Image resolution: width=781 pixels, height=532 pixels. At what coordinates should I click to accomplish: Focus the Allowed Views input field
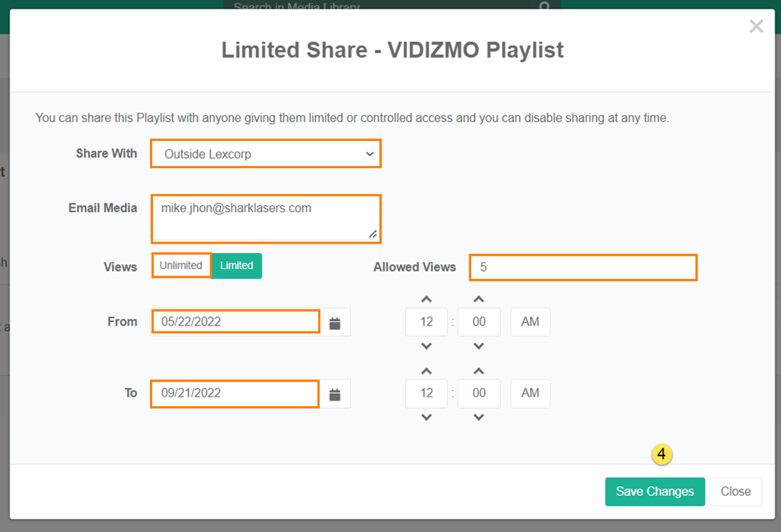pos(583,268)
